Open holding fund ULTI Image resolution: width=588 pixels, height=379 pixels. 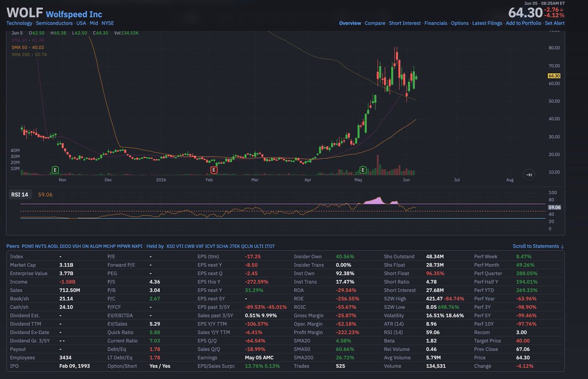[259, 246]
